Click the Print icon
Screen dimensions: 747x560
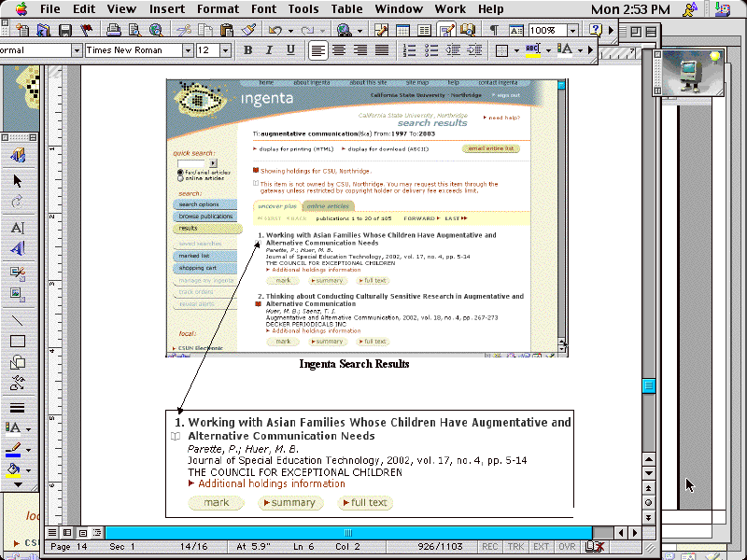coord(113,31)
